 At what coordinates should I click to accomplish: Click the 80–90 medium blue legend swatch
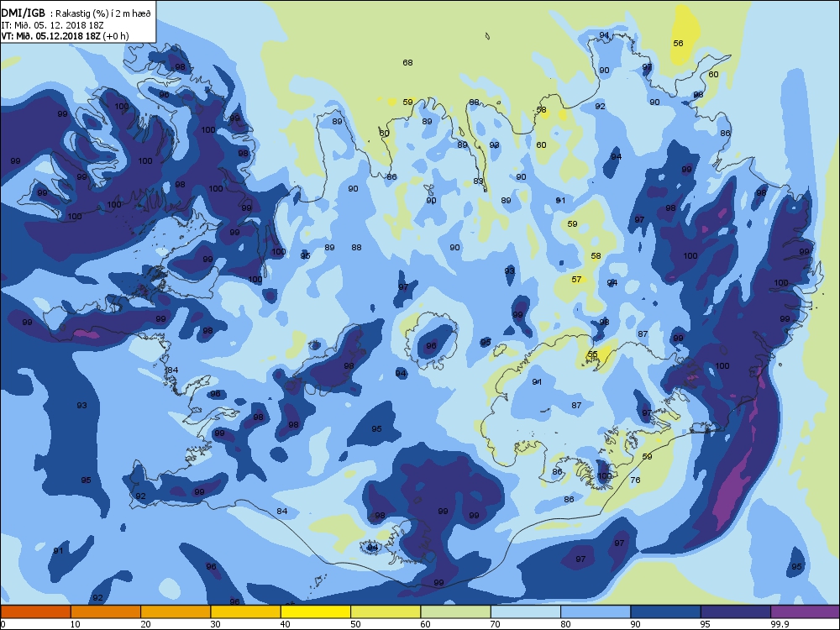(596, 612)
